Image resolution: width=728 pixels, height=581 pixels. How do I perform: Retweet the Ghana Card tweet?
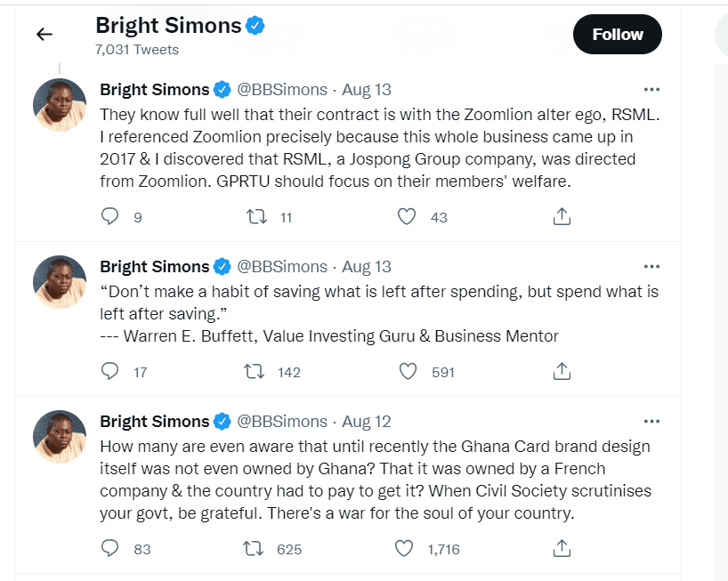[254, 549]
